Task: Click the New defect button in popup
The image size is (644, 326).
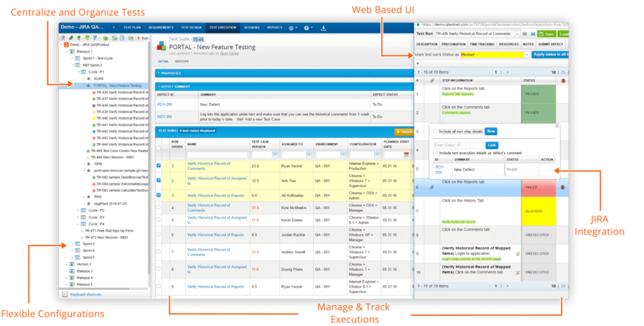Action: tap(491, 131)
